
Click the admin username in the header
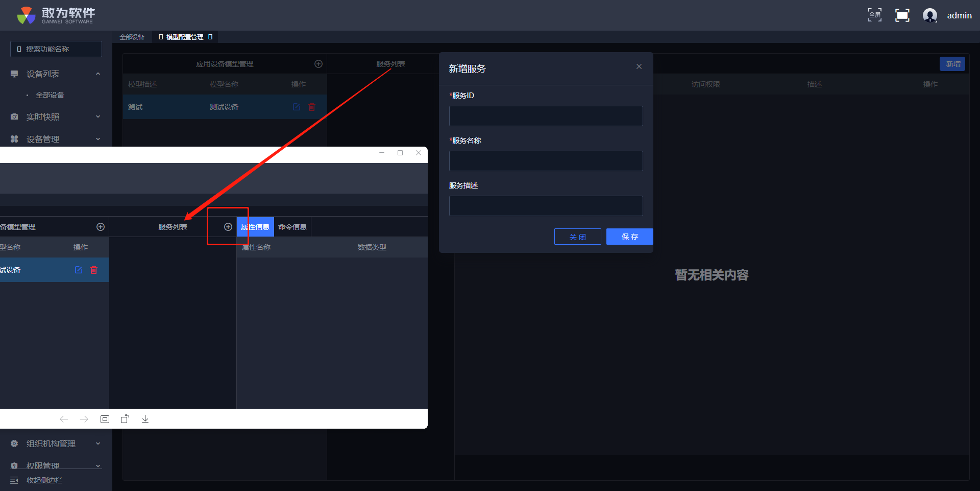click(x=960, y=15)
